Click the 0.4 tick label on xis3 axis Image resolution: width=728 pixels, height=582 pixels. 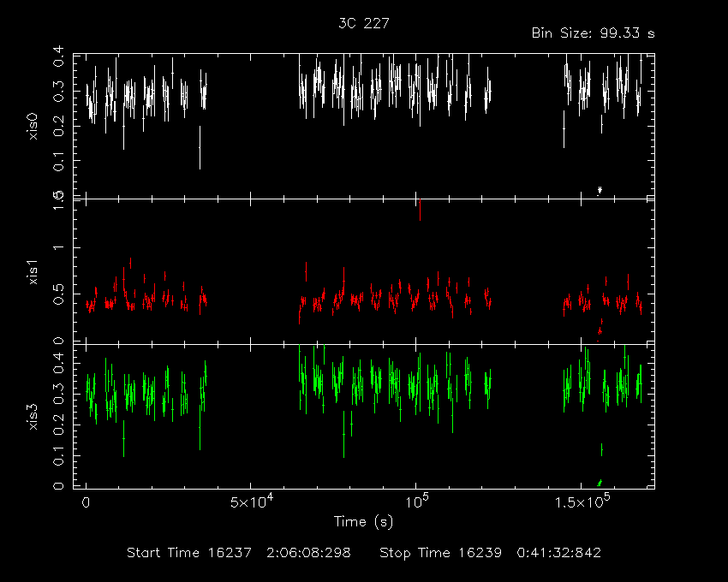(x=58, y=364)
